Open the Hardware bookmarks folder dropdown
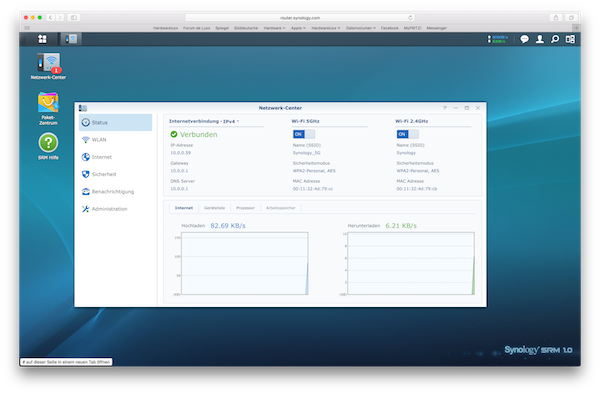 pos(274,28)
